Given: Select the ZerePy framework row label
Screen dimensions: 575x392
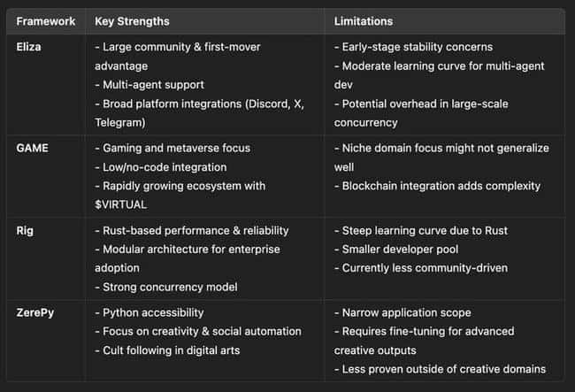Looking at the screenshot, I should tap(35, 312).
